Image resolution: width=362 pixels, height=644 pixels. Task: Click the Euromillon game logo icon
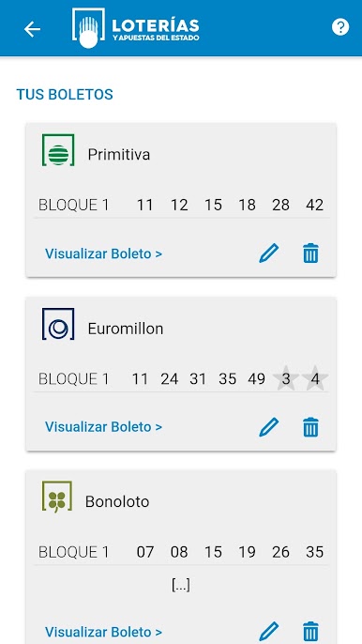(x=58, y=324)
